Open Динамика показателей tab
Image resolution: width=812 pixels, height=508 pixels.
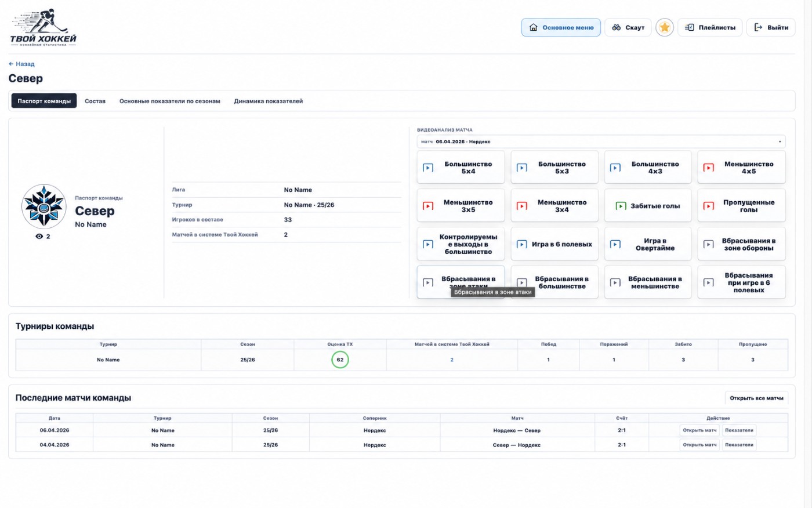(268, 101)
